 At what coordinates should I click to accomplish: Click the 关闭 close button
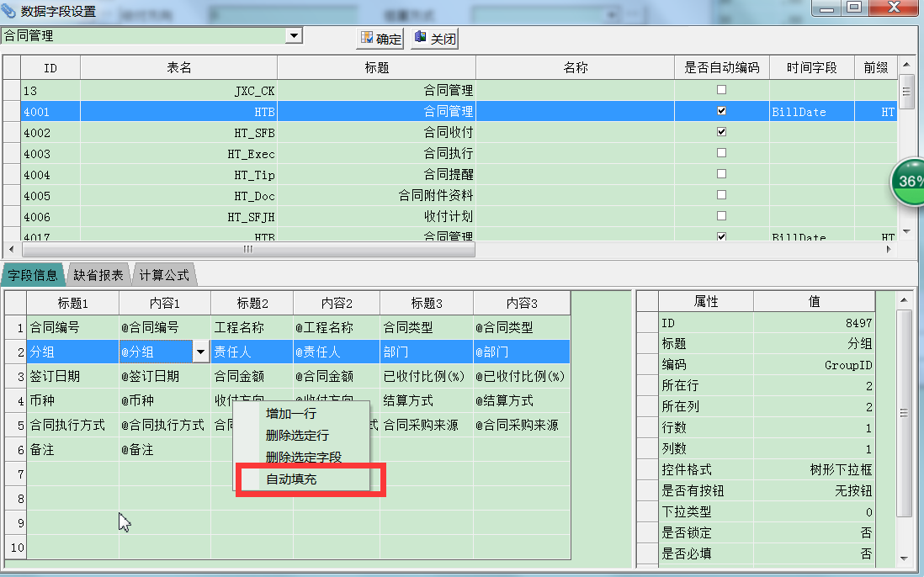[x=434, y=39]
